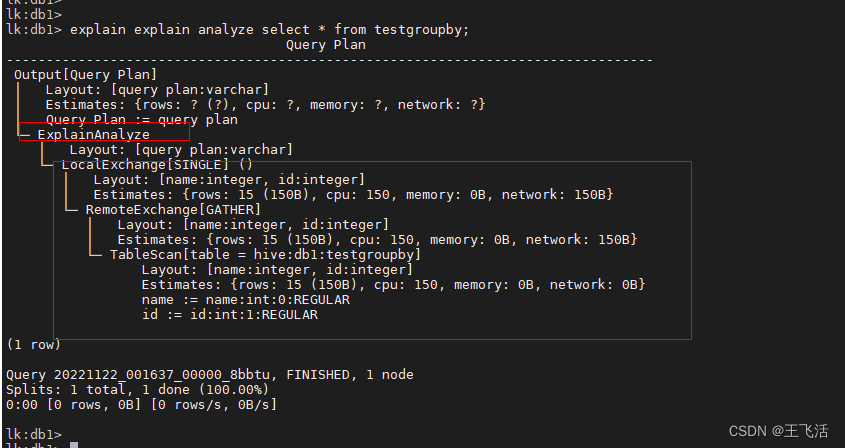Click the FINISHED query status text
The image size is (845, 448).
point(318,374)
